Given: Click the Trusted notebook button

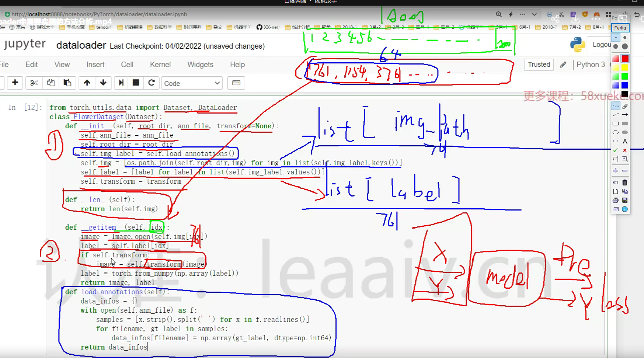Looking at the screenshot, I should (539, 65).
